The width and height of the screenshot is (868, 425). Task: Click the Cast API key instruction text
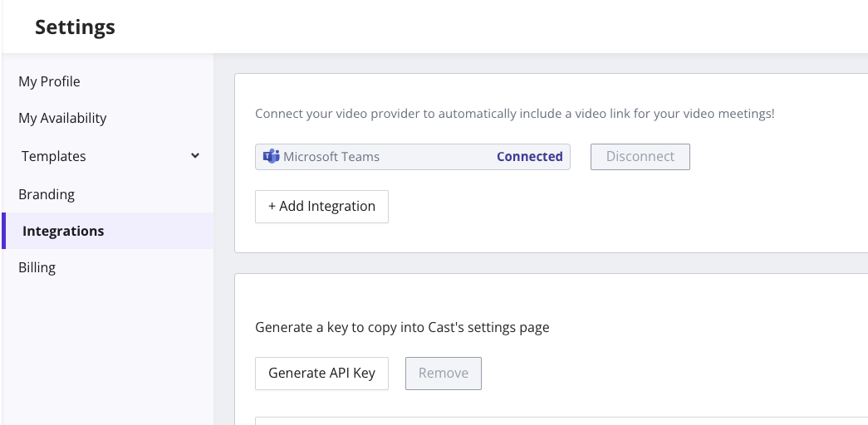402,327
